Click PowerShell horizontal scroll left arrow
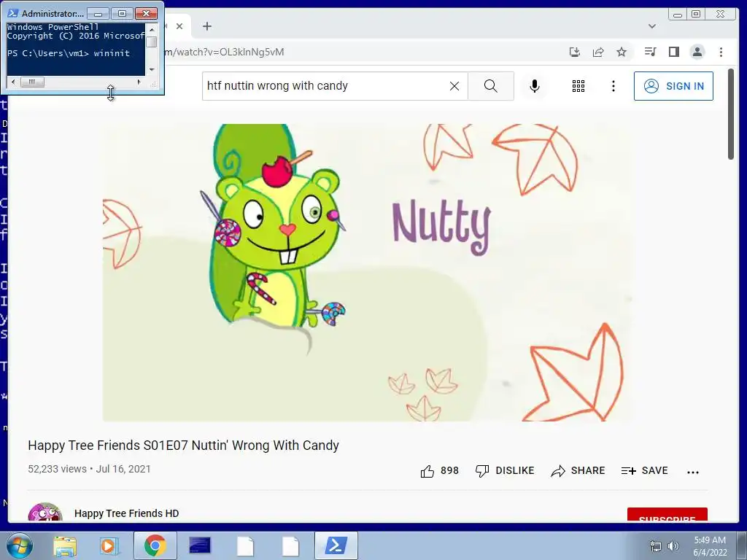 tap(13, 82)
